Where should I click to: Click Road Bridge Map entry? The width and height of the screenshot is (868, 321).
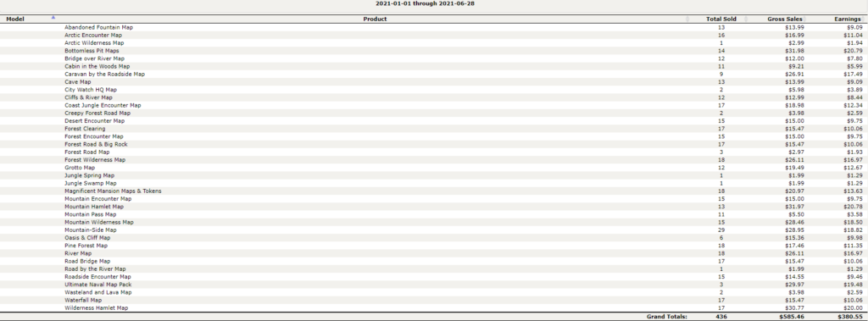[x=87, y=261]
